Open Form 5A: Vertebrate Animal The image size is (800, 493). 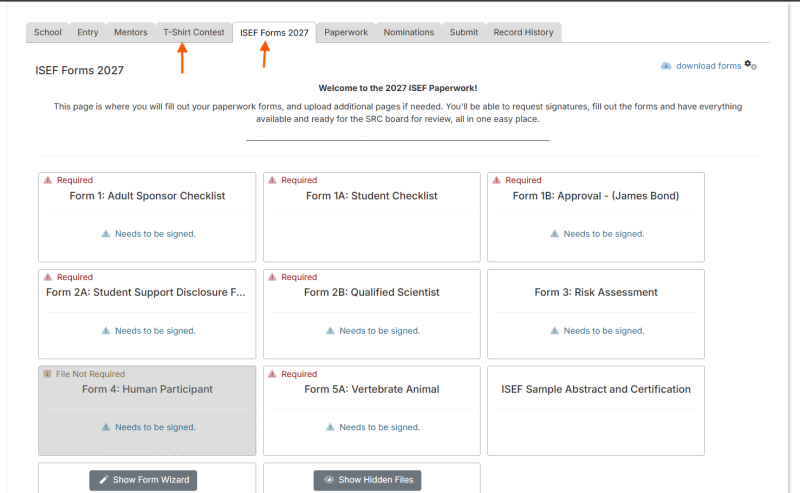coord(371,410)
